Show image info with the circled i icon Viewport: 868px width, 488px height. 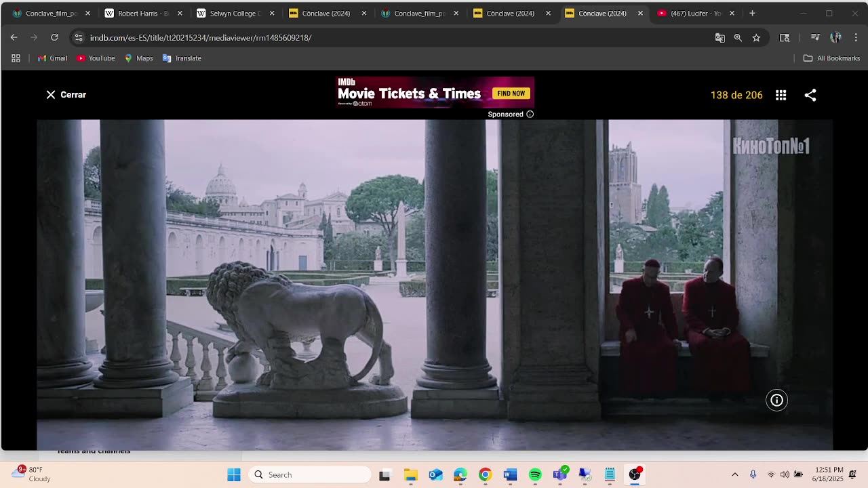point(776,401)
